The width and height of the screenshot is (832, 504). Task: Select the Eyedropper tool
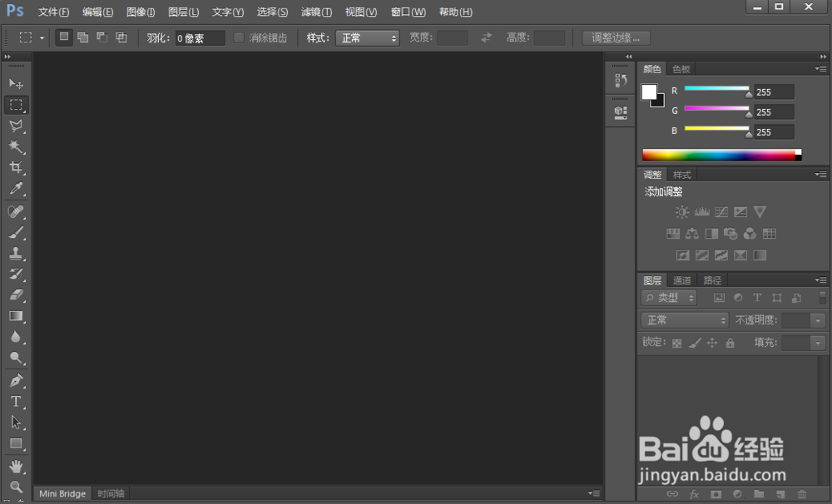click(x=16, y=189)
